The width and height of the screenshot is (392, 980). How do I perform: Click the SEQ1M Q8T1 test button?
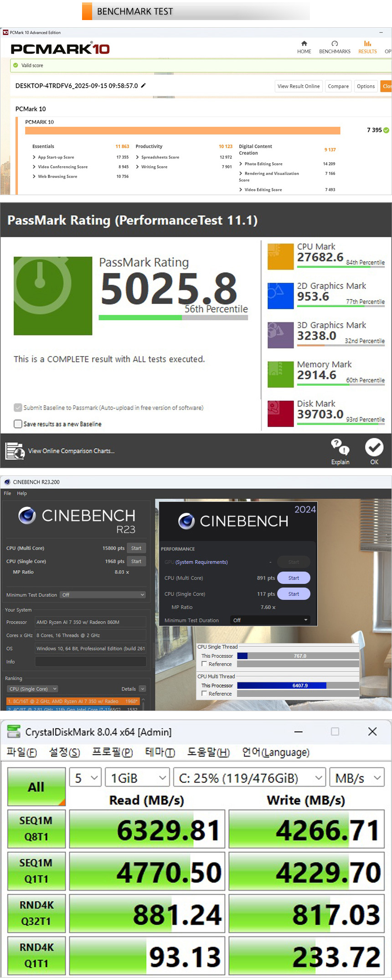click(x=36, y=829)
